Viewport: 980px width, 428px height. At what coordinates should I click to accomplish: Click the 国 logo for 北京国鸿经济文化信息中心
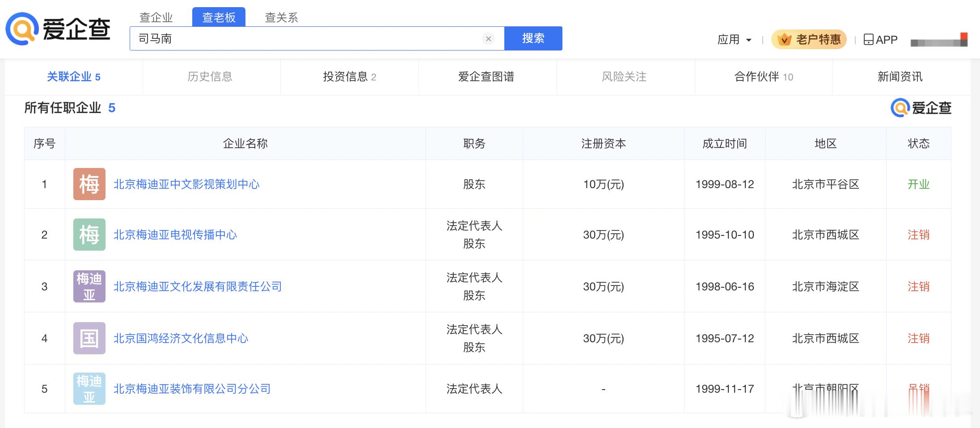tap(89, 338)
